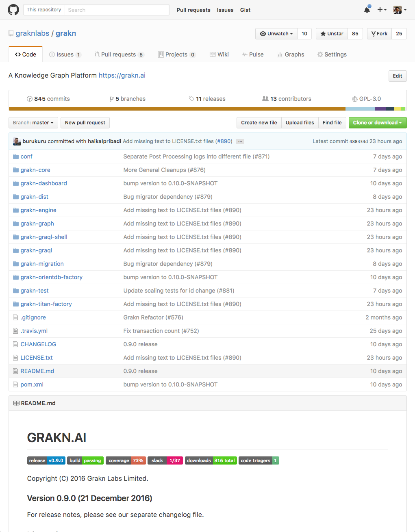Open notifications bell icon
Image resolution: width=415 pixels, height=532 pixels.
[367, 9]
